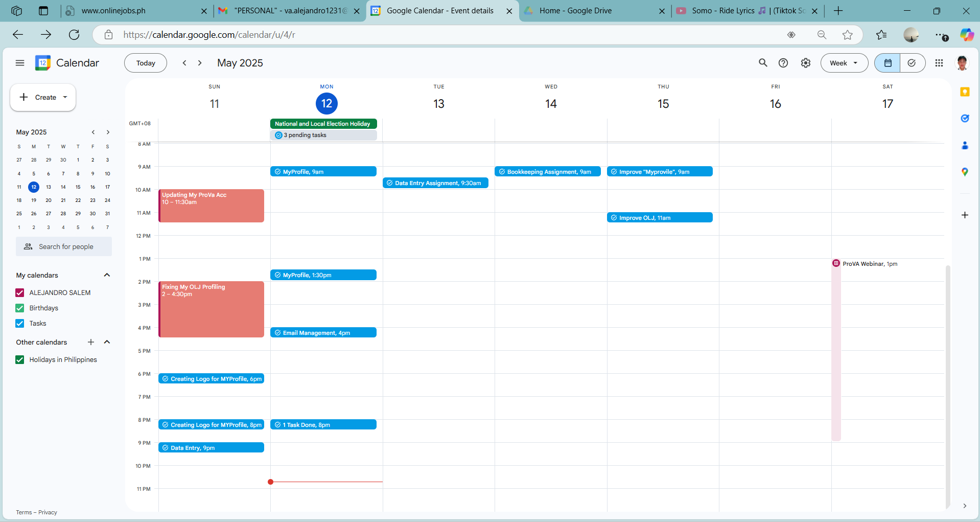Viewport: 980px width, 522px height.
Task: Open Email Management 4pm task
Action: (x=323, y=333)
